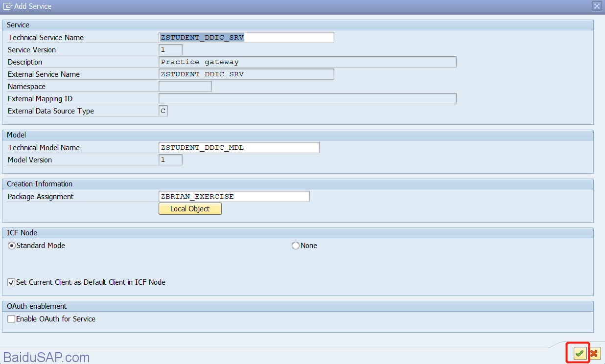The width and height of the screenshot is (605, 364).
Task: Close the Add Service dialog window
Action: [596, 6]
